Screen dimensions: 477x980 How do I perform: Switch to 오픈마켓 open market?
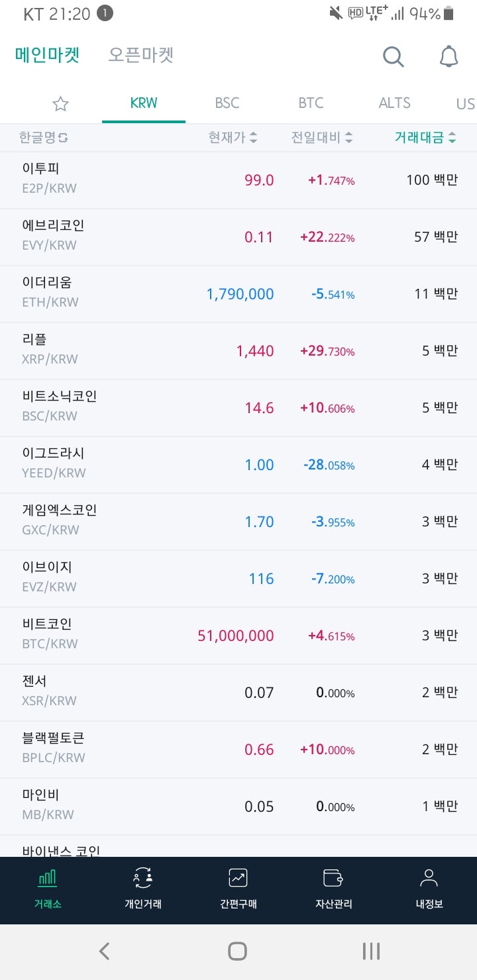point(140,55)
